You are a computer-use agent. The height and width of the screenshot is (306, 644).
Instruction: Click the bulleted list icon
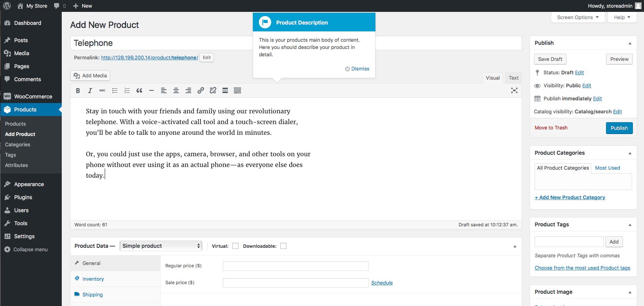click(x=115, y=91)
